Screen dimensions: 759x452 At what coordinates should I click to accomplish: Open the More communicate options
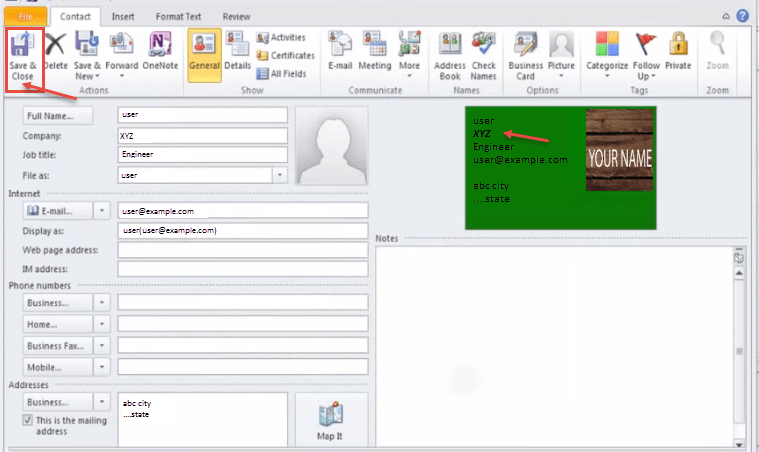pos(410,55)
